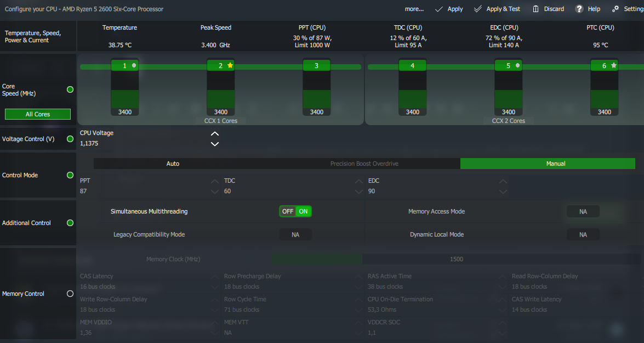Select the Auto control mode tab
644x343 pixels.
(173, 164)
